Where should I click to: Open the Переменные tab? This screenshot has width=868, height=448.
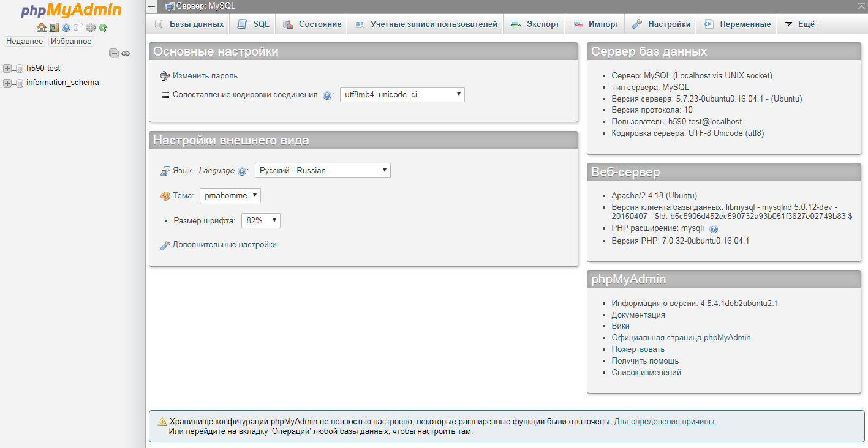(x=737, y=24)
